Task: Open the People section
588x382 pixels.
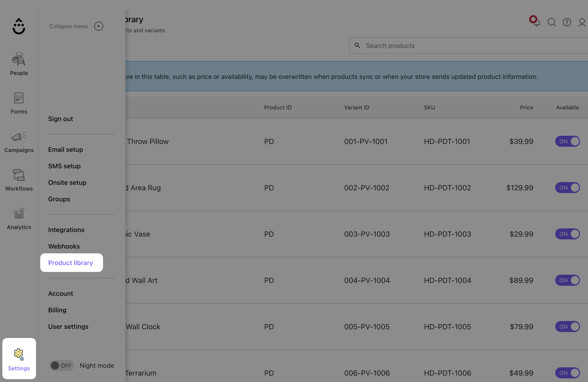Action: click(19, 64)
